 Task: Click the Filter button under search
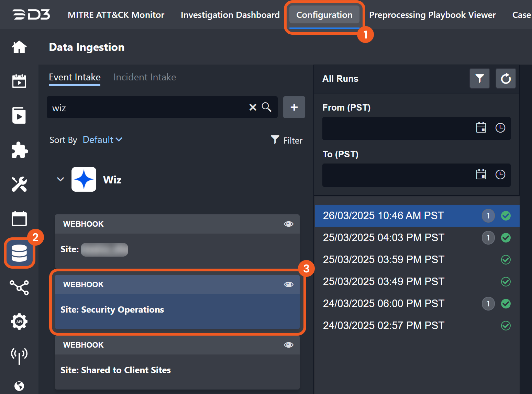pyautogui.click(x=287, y=140)
